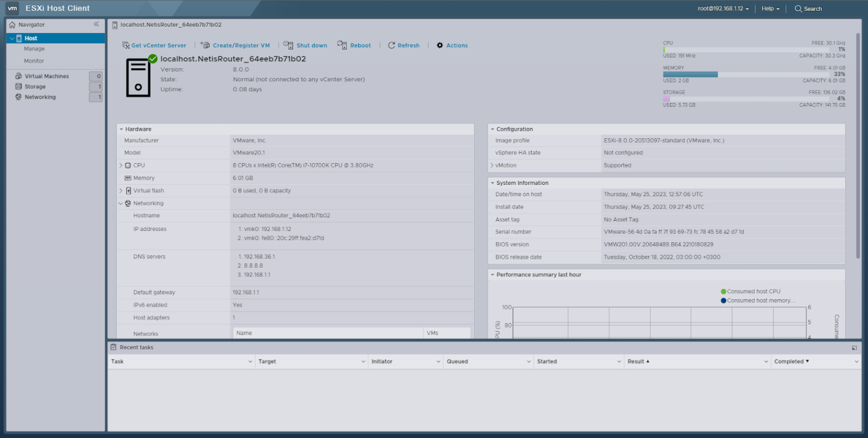Open Storage in Navigator
Image resolution: width=868 pixels, height=438 pixels.
pos(35,86)
